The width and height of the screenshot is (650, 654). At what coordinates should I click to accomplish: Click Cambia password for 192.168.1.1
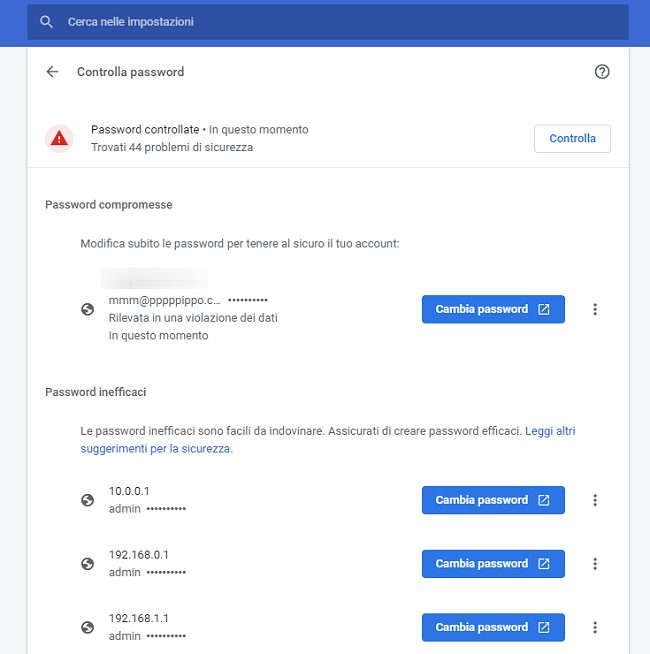click(x=493, y=628)
